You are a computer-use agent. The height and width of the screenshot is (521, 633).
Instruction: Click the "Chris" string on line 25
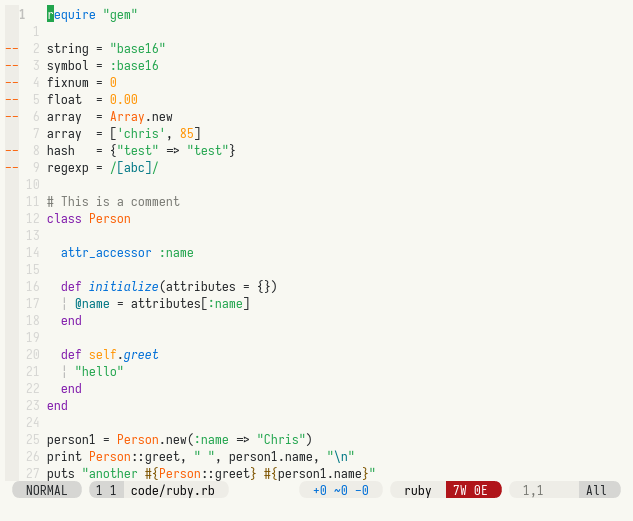tap(281, 440)
